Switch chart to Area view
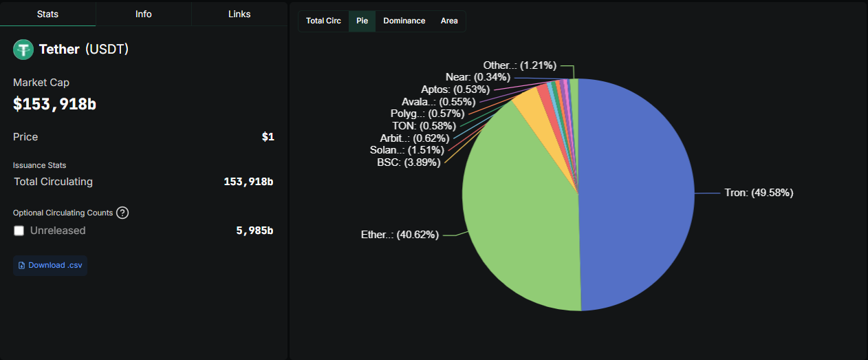868x360 pixels. 449,21
